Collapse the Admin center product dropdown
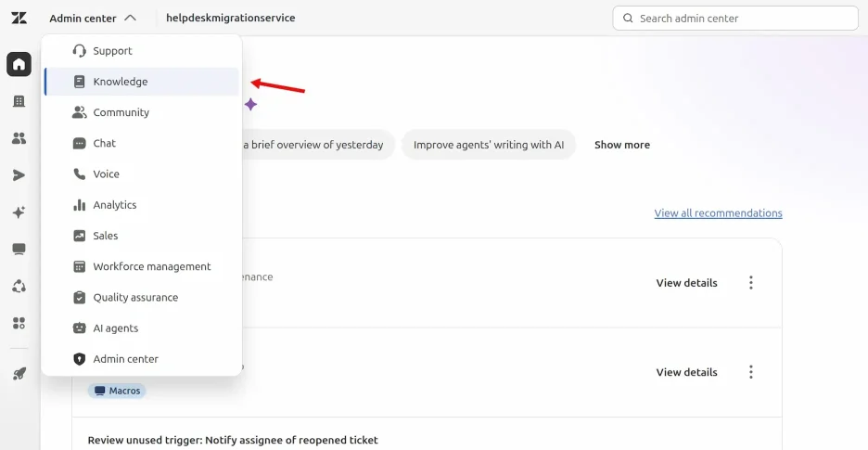868x450 pixels. 93,19
